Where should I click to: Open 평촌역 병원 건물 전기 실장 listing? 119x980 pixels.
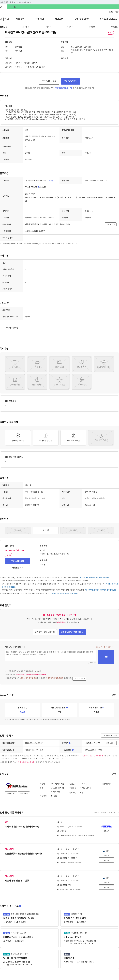coord(17,880)
